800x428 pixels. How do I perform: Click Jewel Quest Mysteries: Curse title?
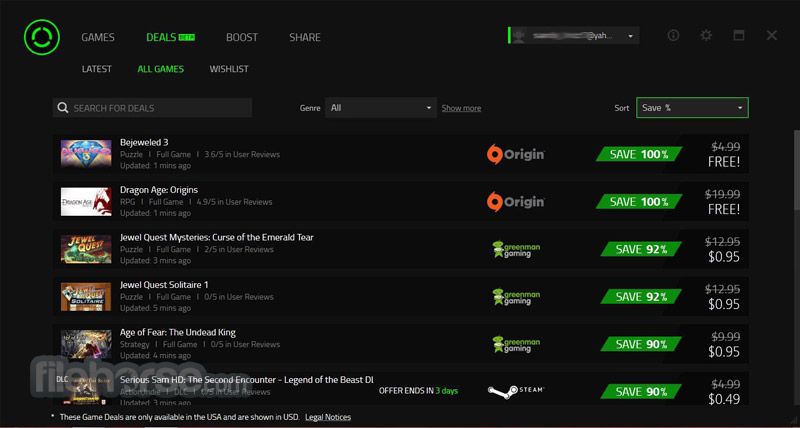pyautogui.click(x=217, y=237)
